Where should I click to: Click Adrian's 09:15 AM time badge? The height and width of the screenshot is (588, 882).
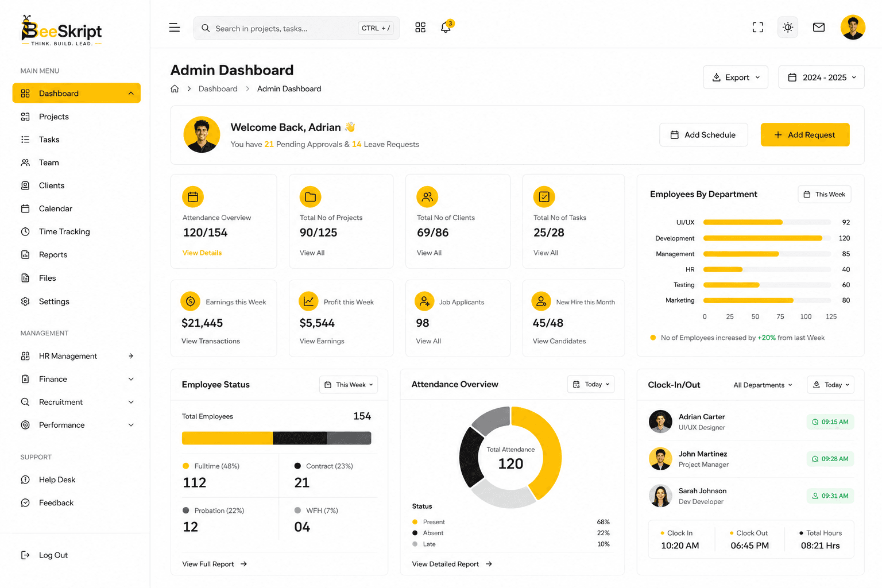coord(830,421)
